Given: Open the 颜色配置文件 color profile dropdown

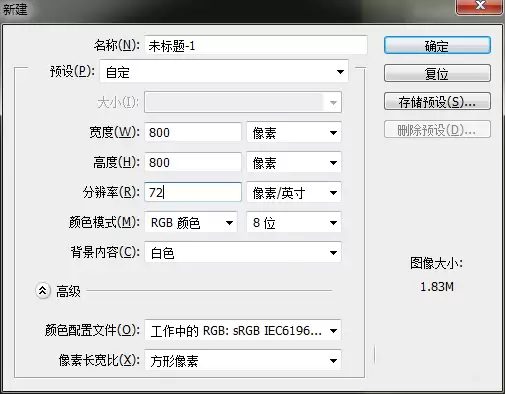Looking at the screenshot, I should (x=243, y=330).
